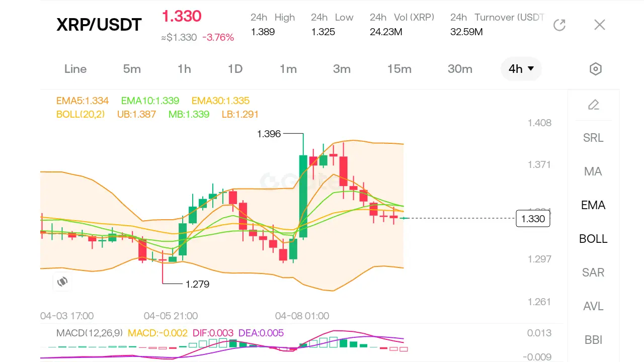Screen dimensions: 644x362
Task: Click the 1.396 high price marker
Action: click(269, 134)
